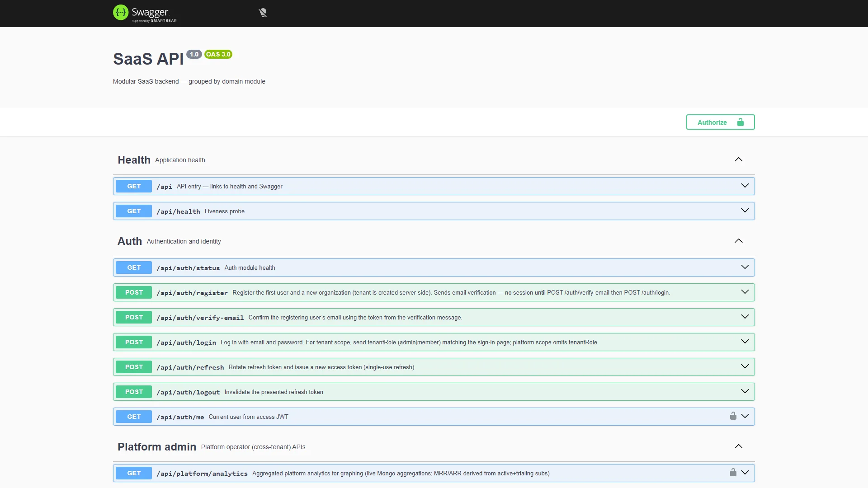The width and height of the screenshot is (868, 488).
Task: Expand the /api/auth/verify-email endpoint arrow
Action: (x=745, y=317)
